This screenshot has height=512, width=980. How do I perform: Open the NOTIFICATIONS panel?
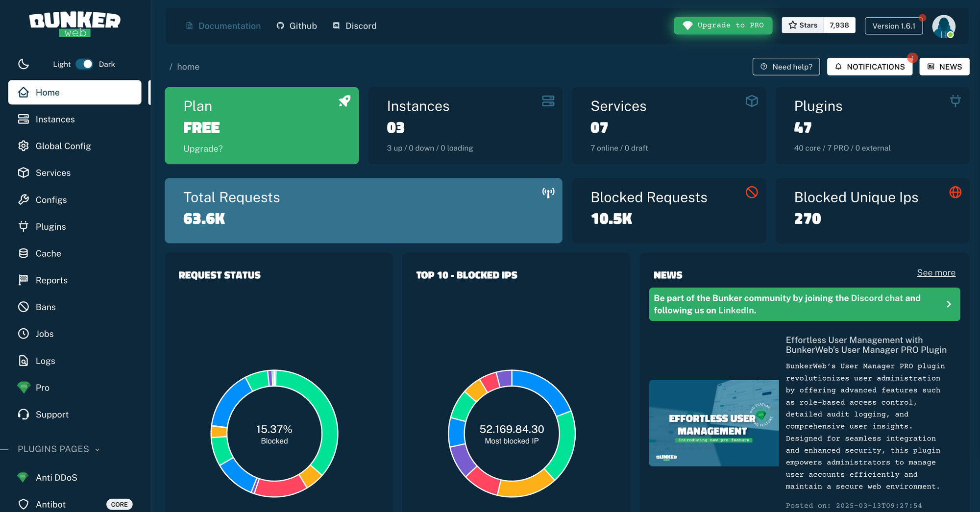[870, 67]
